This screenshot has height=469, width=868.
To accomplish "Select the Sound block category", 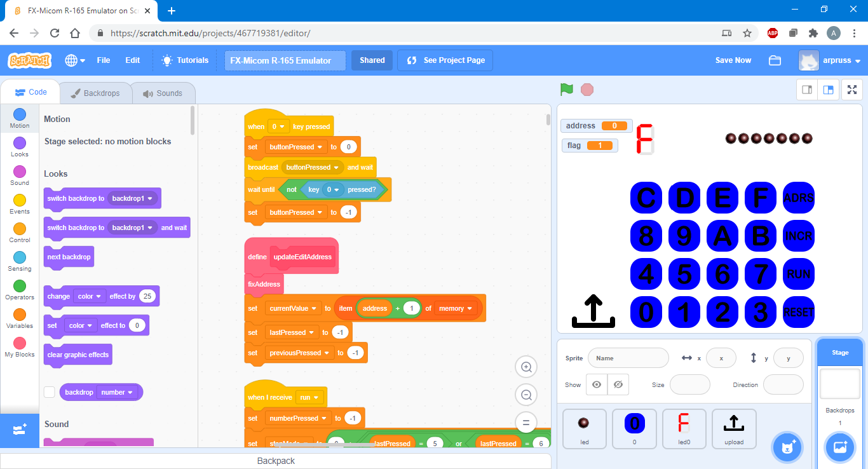I will [20, 175].
